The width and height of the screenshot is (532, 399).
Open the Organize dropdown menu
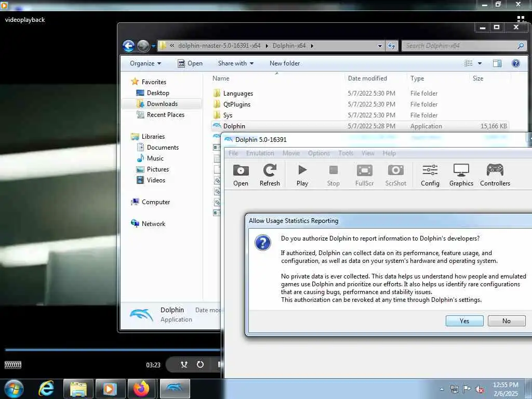point(145,63)
